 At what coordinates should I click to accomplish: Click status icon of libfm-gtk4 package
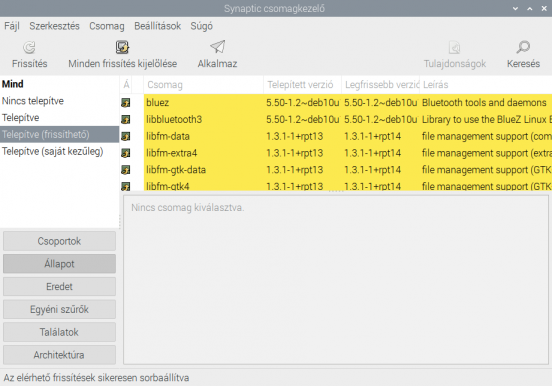click(126, 186)
